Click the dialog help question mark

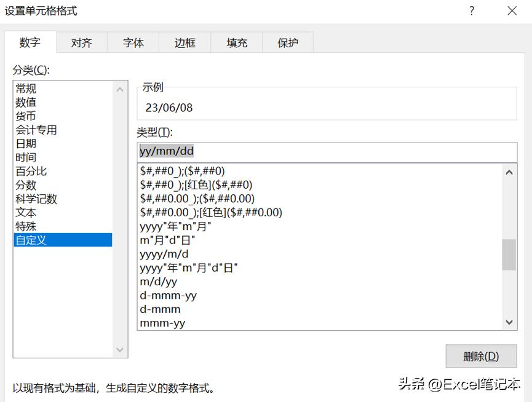(471, 10)
